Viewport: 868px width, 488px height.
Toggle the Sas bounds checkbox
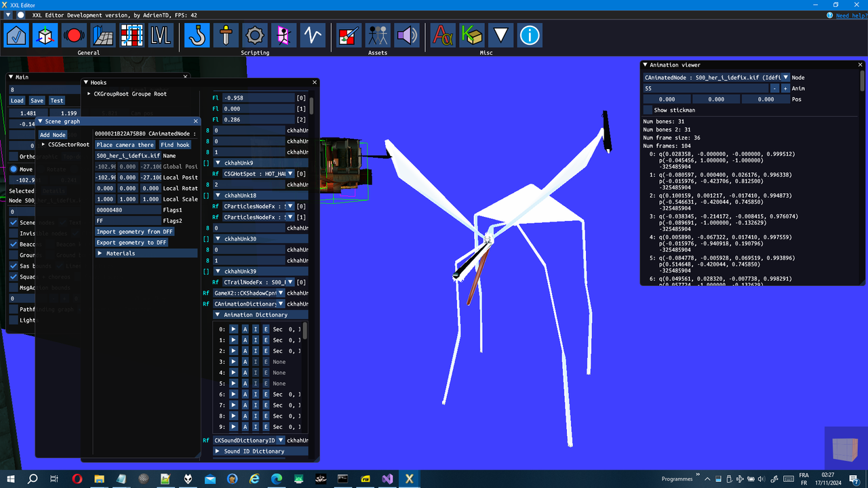[x=14, y=266]
